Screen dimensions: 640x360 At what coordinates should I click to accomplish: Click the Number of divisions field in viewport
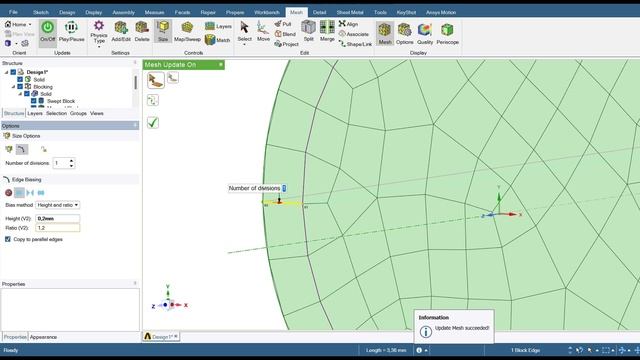284,188
